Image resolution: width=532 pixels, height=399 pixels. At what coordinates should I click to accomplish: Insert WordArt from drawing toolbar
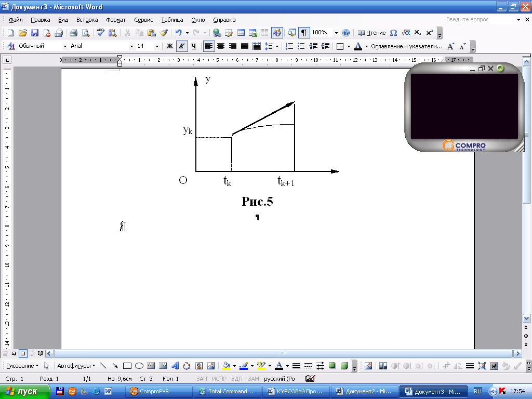175,366
